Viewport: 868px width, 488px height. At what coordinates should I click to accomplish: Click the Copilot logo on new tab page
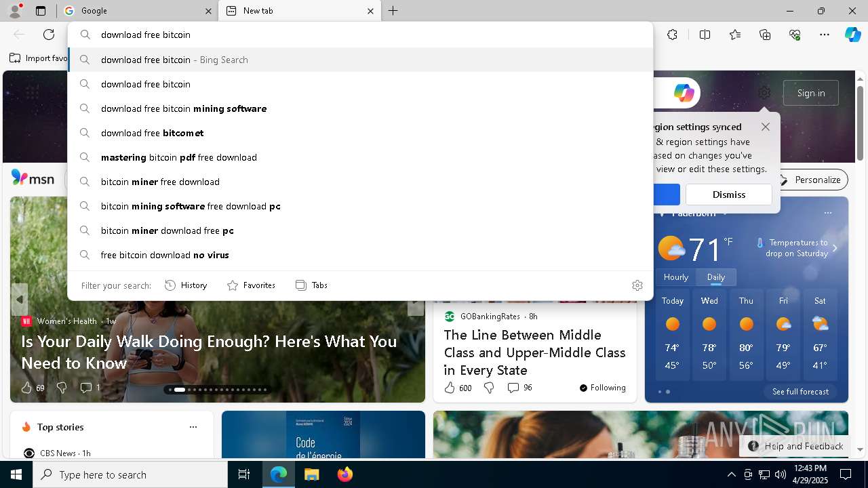point(684,93)
